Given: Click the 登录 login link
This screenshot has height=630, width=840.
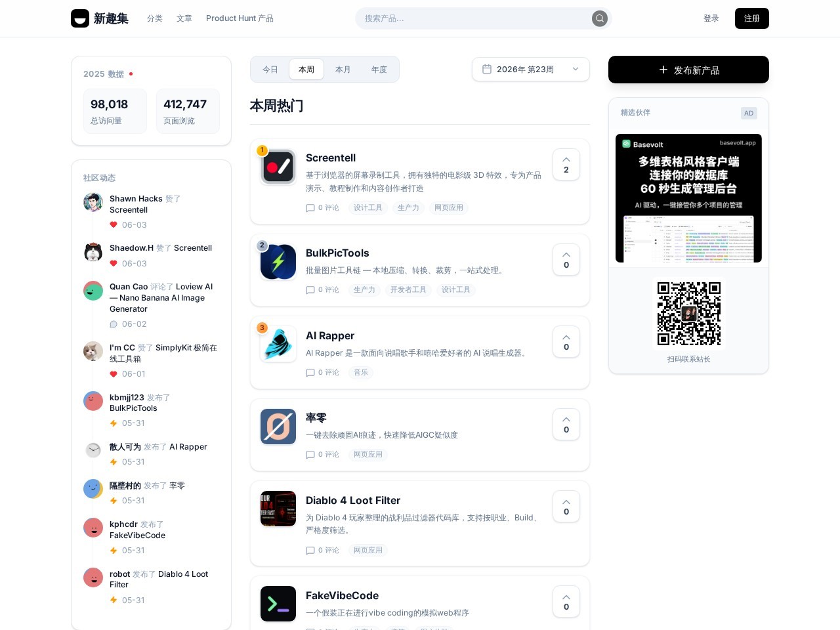Looking at the screenshot, I should pos(711,18).
